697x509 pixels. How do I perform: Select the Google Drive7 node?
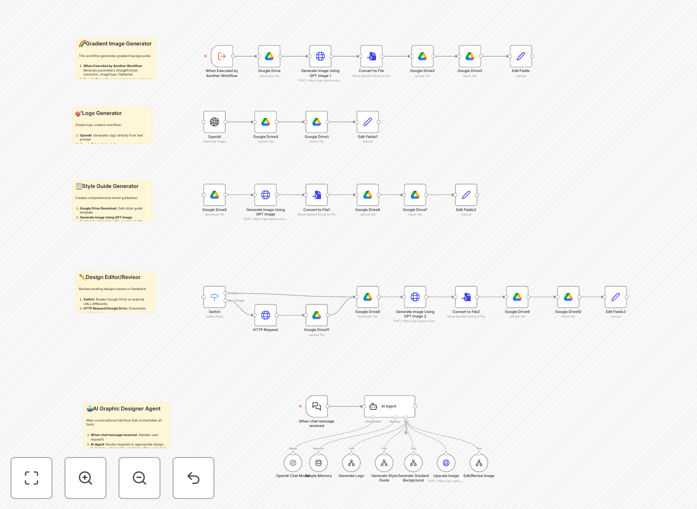pyautogui.click(x=415, y=195)
